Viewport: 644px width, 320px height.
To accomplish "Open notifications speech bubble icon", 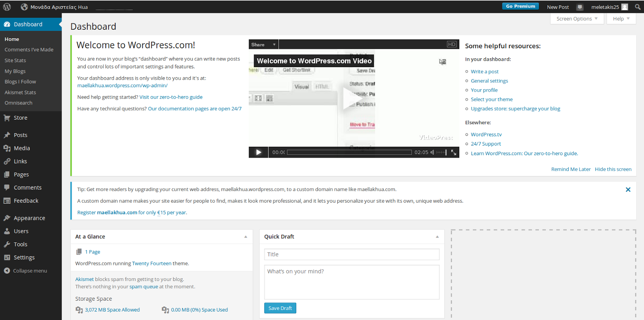I will pyautogui.click(x=580, y=7).
